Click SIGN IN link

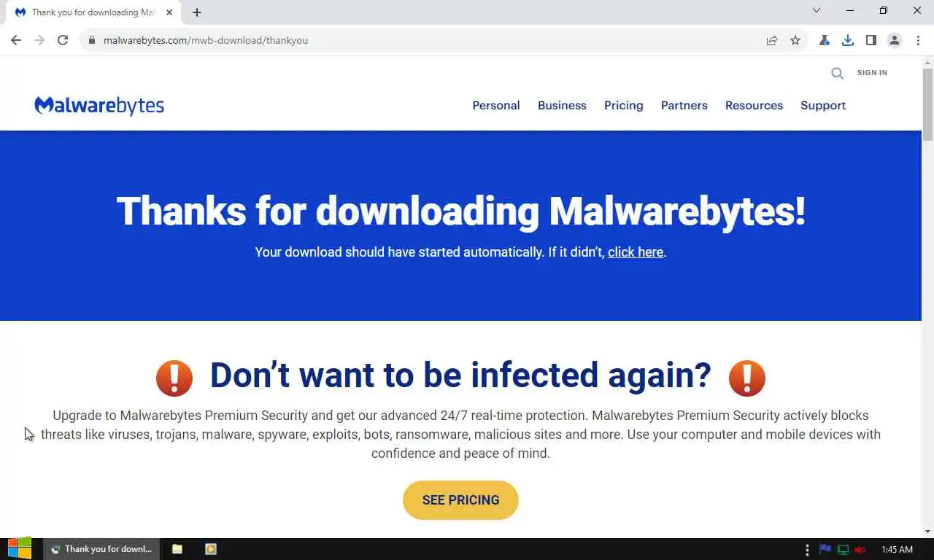872,73
